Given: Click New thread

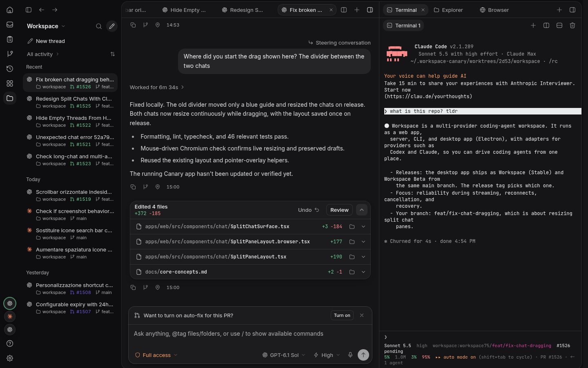Looking at the screenshot, I should coord(46,41).
